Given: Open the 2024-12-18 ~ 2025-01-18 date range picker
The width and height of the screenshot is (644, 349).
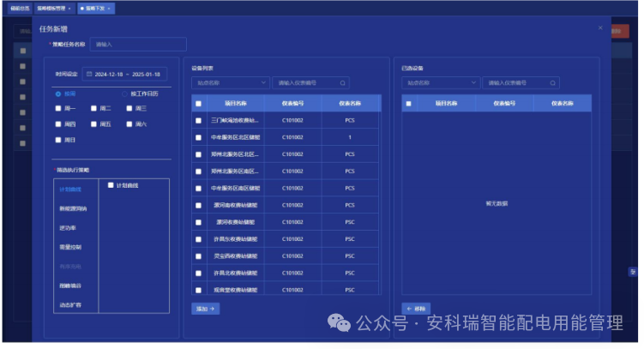Looking at the screenshot, I should [x=124, y=75].
